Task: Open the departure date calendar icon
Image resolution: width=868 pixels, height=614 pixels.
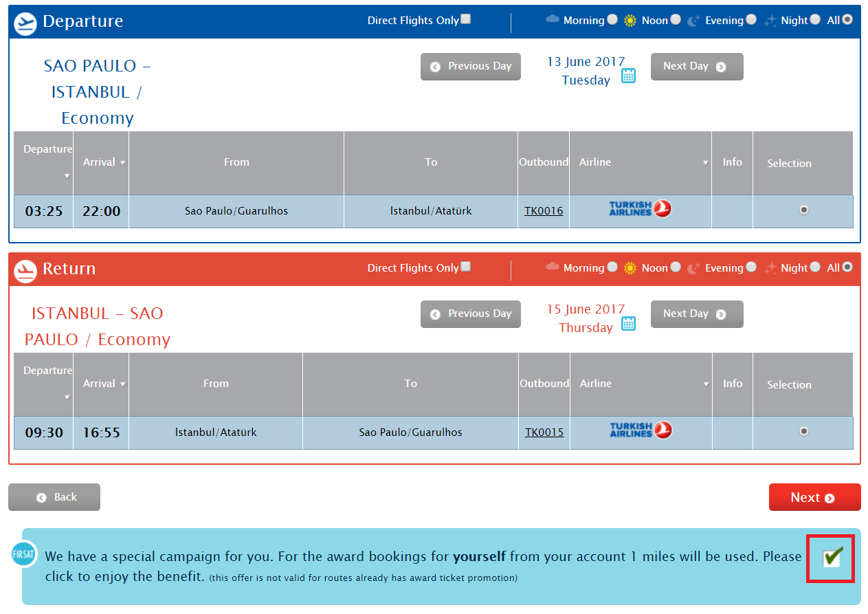Action: click(x=628, y=76)
